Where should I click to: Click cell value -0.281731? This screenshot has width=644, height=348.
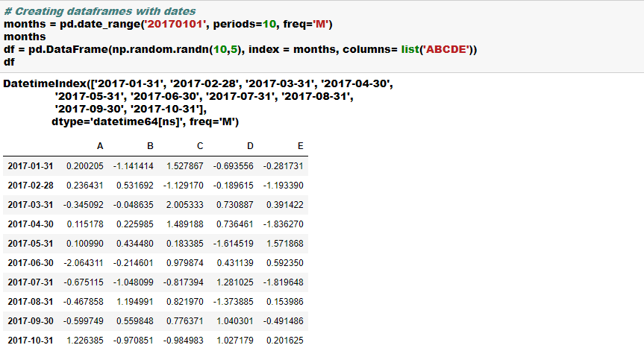pyautogui.click(x=284, y=166)
